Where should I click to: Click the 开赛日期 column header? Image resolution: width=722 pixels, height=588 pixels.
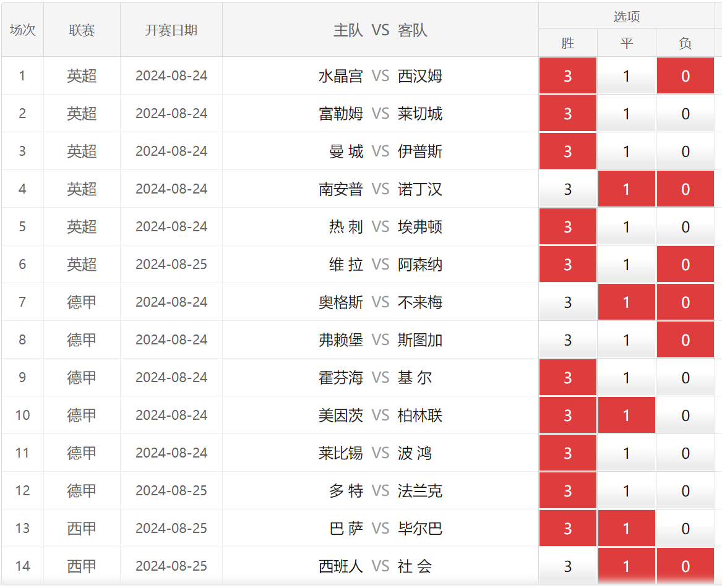[x=171, y=30]
